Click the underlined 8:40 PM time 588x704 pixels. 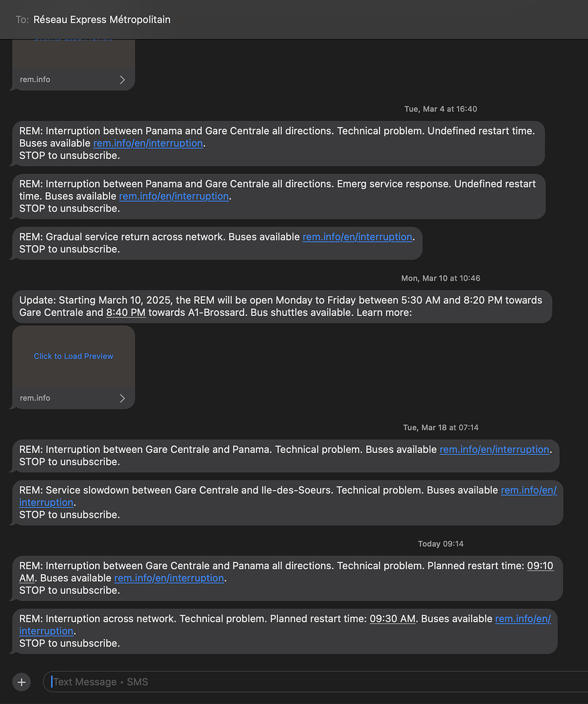coord(126,313)
